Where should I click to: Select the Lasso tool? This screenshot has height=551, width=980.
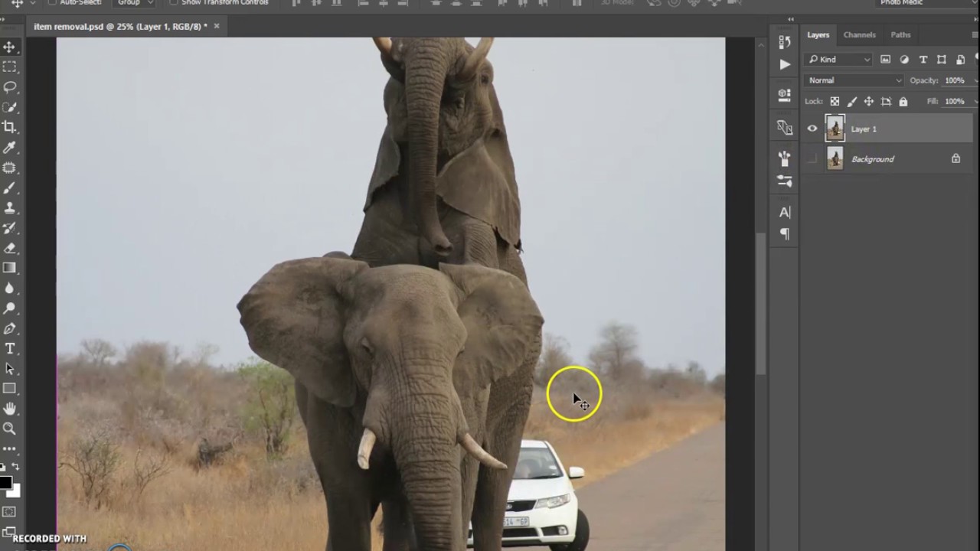(10, 87)
